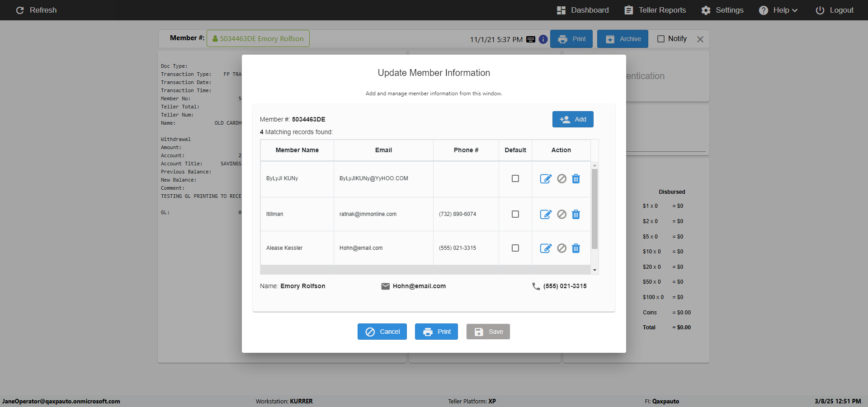Disable the ByLyJl KUNy member record
The width and height of the screenshot is (868, 407).
[561, 179]
